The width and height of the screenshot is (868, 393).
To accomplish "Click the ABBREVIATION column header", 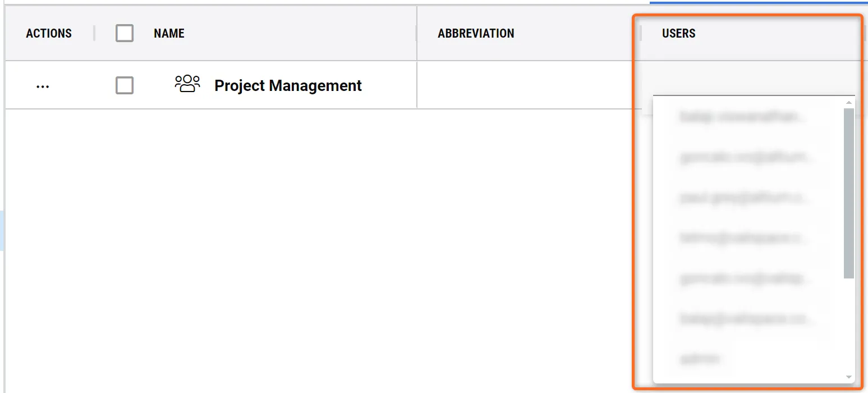I will (x=476, y=34).
